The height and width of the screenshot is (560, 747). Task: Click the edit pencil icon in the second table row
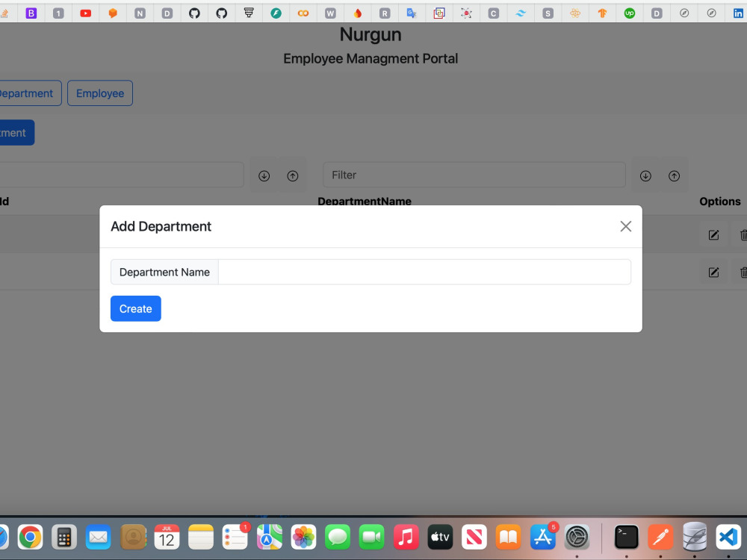pos(713,273)
